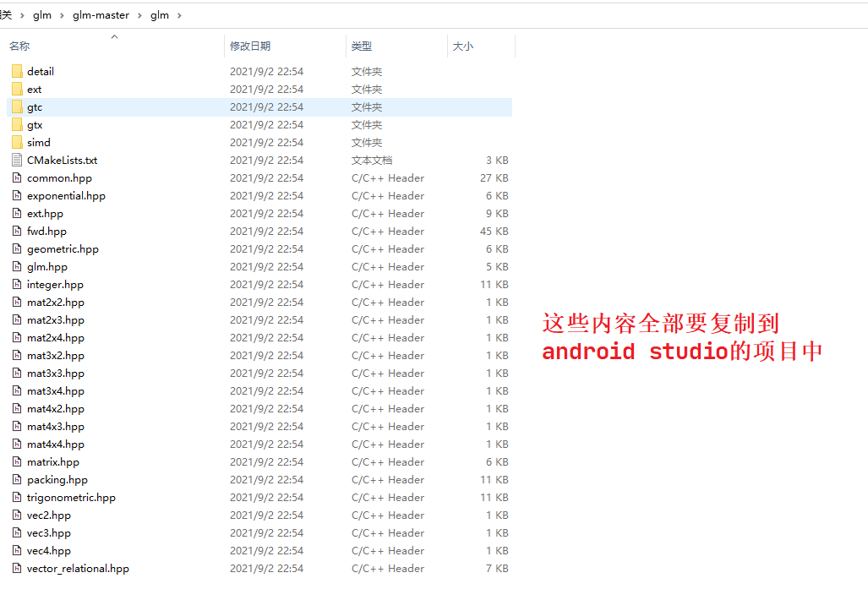The width and height of the screenshot is (868, 600).
Task: Sort by the 修改日期 column header
Action: pos(250,46)
